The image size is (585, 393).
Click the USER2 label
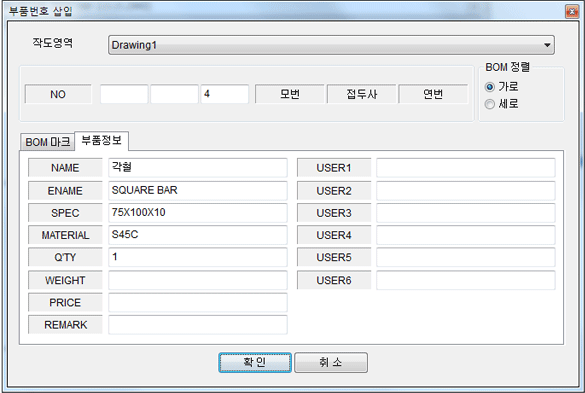pos(334,191)
